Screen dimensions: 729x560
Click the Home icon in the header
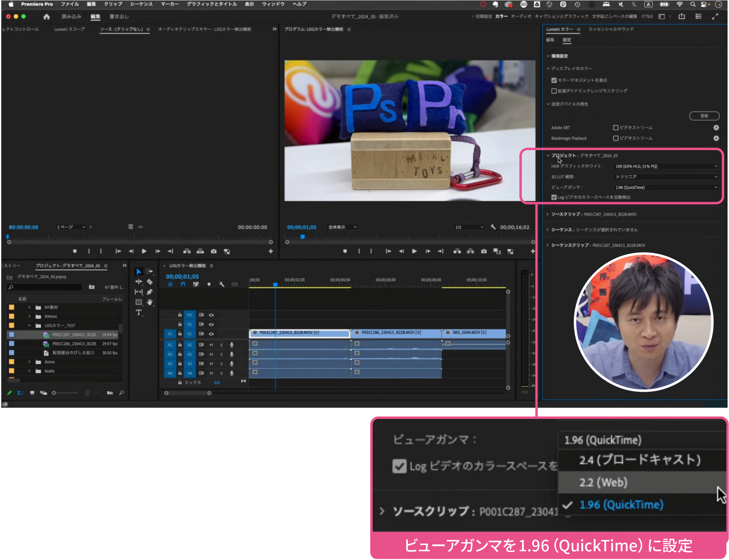46,17
